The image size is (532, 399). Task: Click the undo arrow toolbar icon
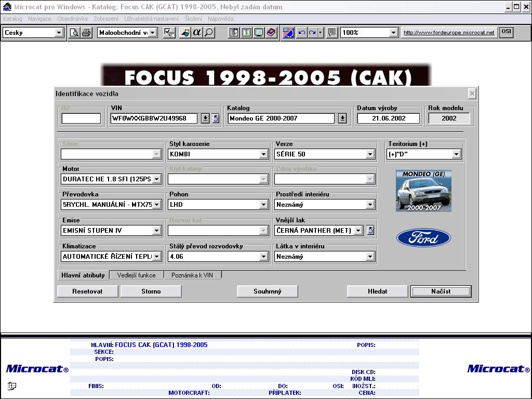point(302,33)
